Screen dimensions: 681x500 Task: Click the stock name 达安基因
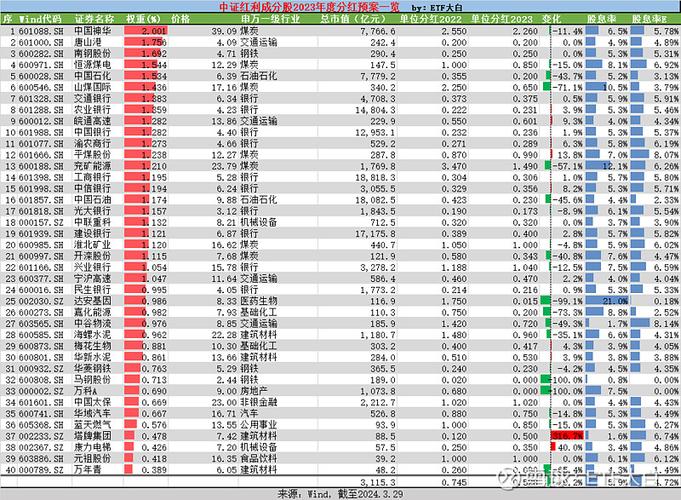point(93,301)
